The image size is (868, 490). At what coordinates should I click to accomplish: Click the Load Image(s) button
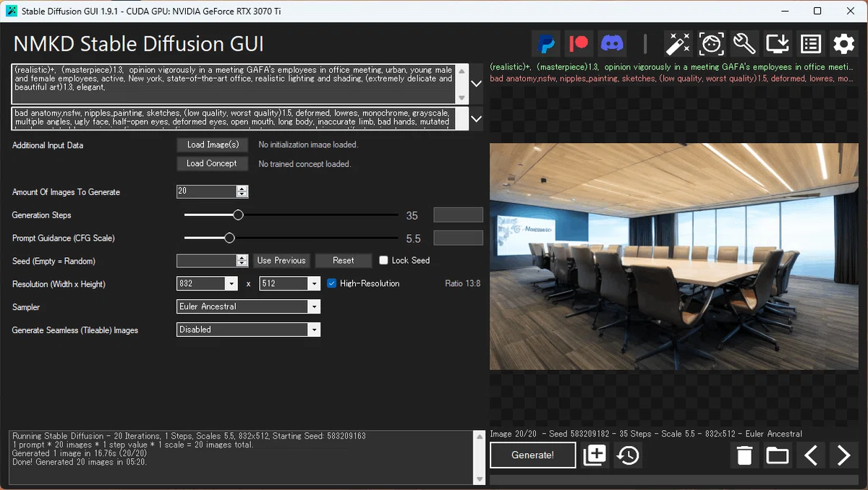(213, 145)
